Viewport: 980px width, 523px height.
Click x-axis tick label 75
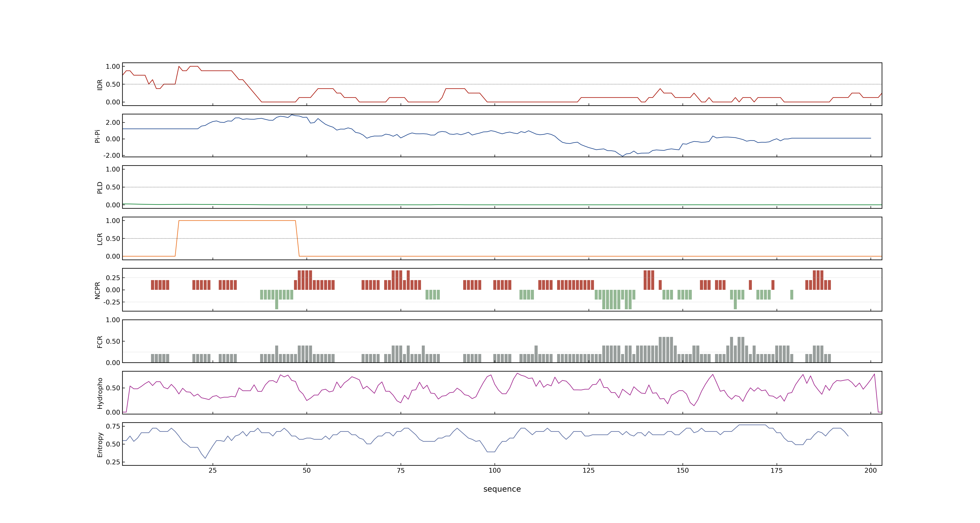coord(401,470)
